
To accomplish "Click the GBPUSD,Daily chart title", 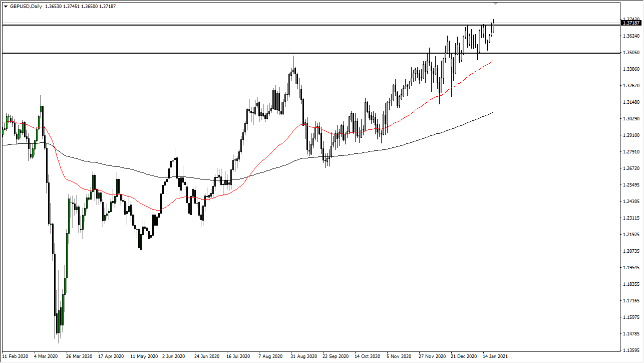I will pyautogui.click(x=26, y=7).
